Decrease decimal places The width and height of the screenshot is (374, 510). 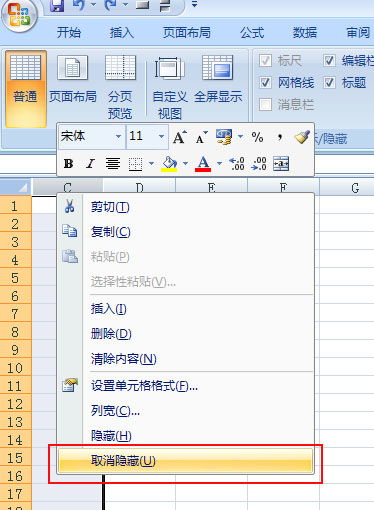tap(259, 164)
